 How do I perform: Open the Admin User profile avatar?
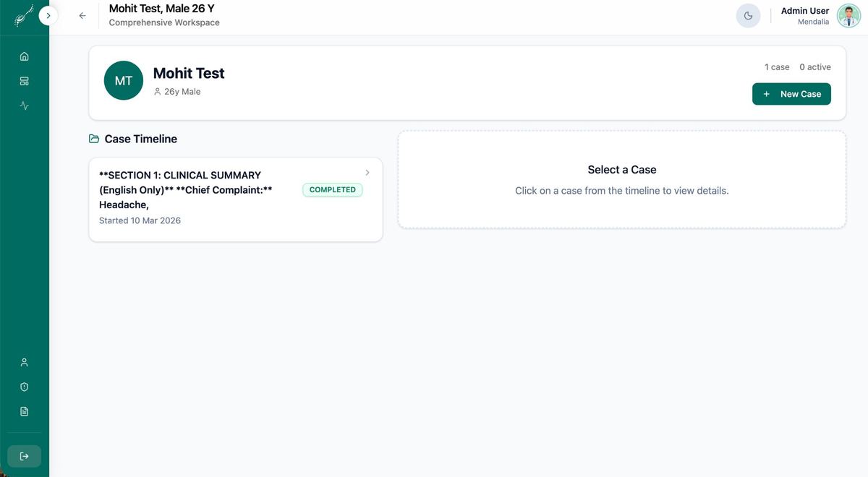coord(848,16)
